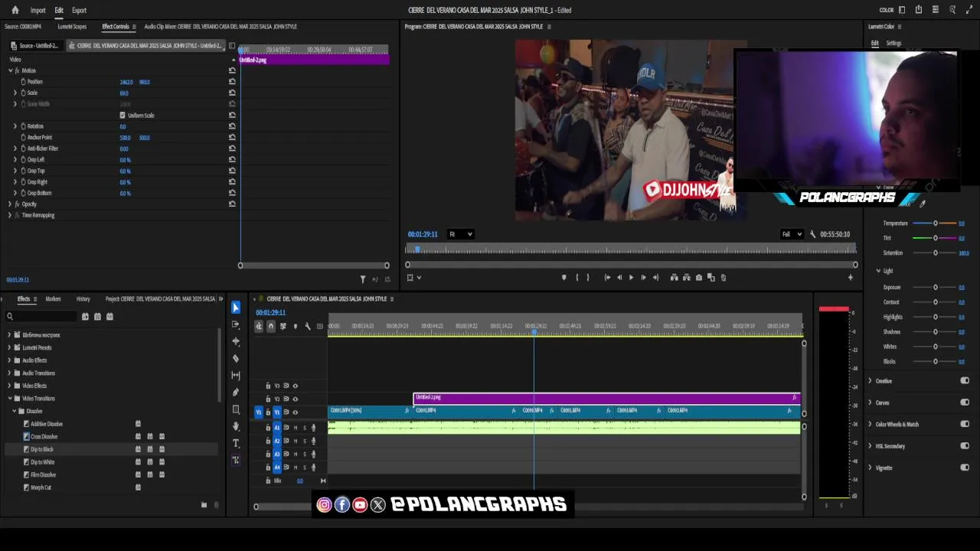Select the Cross Dissolve transition
The image size is (980, 551).
coord(44,437)
